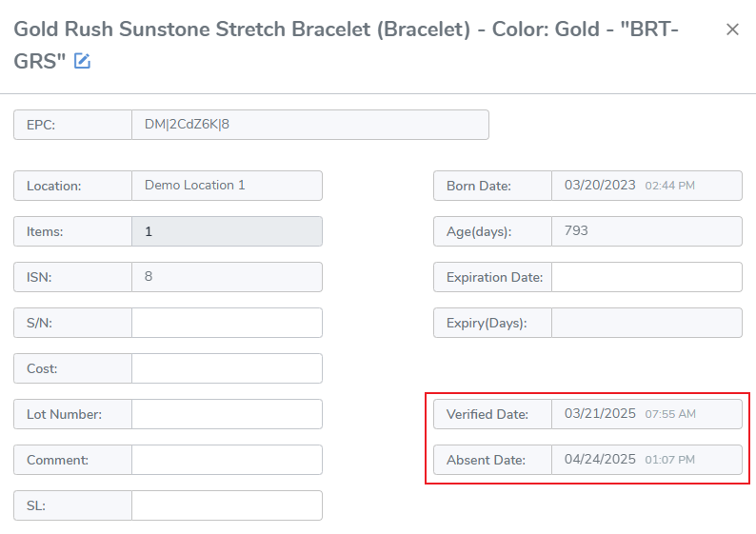The image size is (756, 534).
Task: Click the Verified Date label
Action: 487,414
